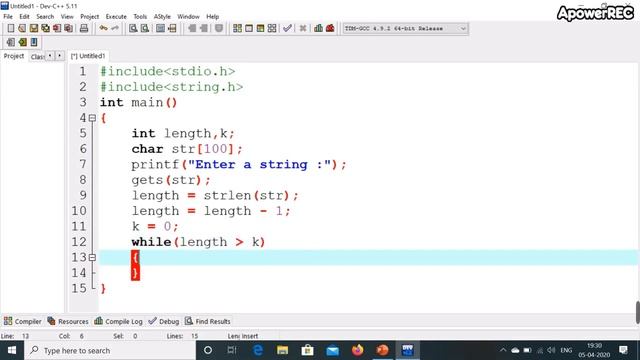Click the Profile Analysis chart icon

tap(318, 28)
